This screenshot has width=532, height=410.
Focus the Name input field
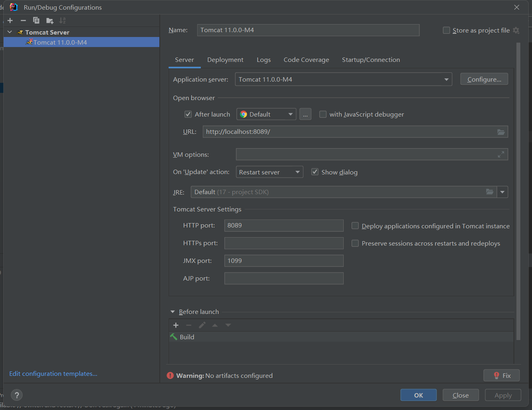click(x=308, y=30)
